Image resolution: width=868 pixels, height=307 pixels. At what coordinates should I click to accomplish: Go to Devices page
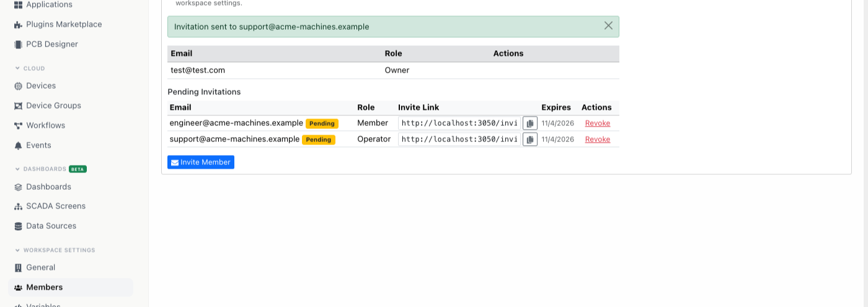[x=41, y=86]
